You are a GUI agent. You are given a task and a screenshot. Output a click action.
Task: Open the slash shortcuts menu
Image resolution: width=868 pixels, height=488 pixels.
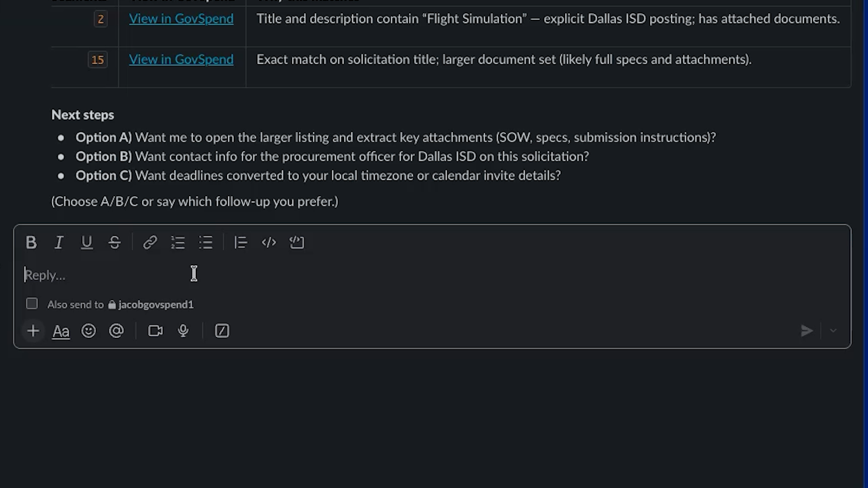222,331
